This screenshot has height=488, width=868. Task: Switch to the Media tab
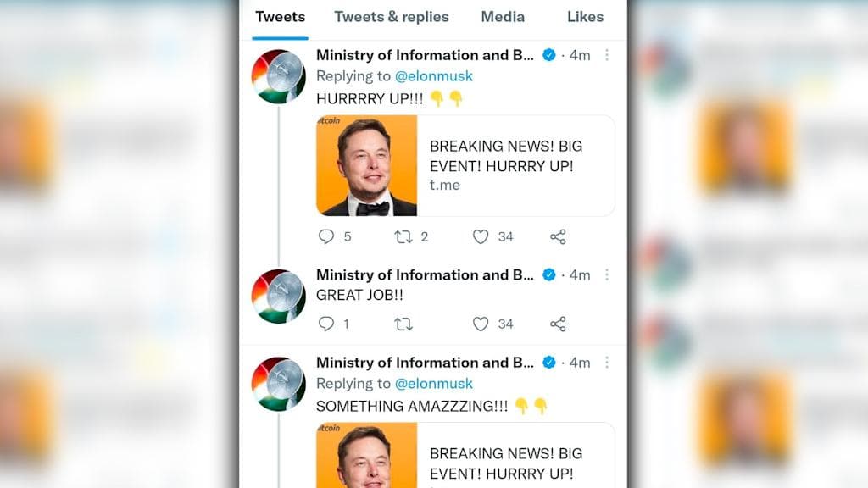pyautogui.click(x=503, y=16)
